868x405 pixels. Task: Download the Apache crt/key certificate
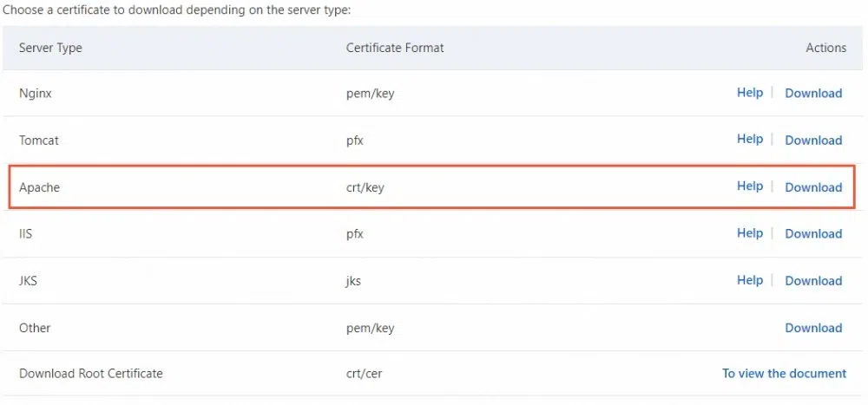(x=813, y=187)
